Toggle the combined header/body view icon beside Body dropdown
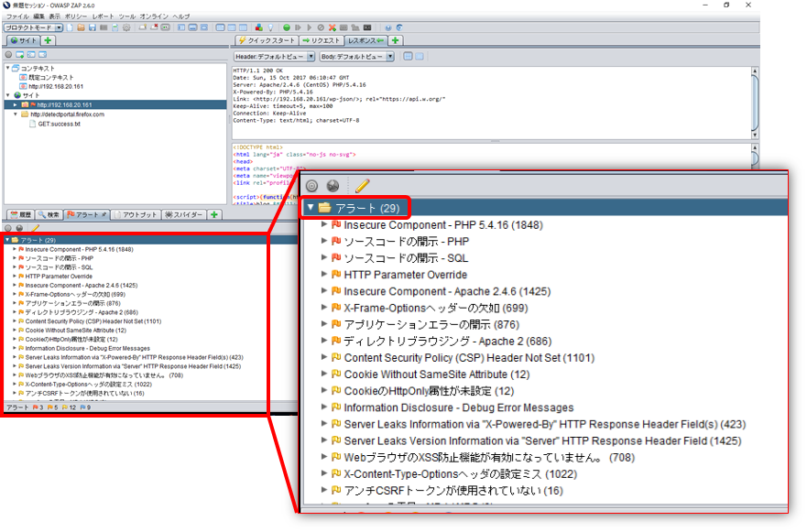The height and width of the screenshot is (532, 807). pyautogui.click(x=409, y=57)
